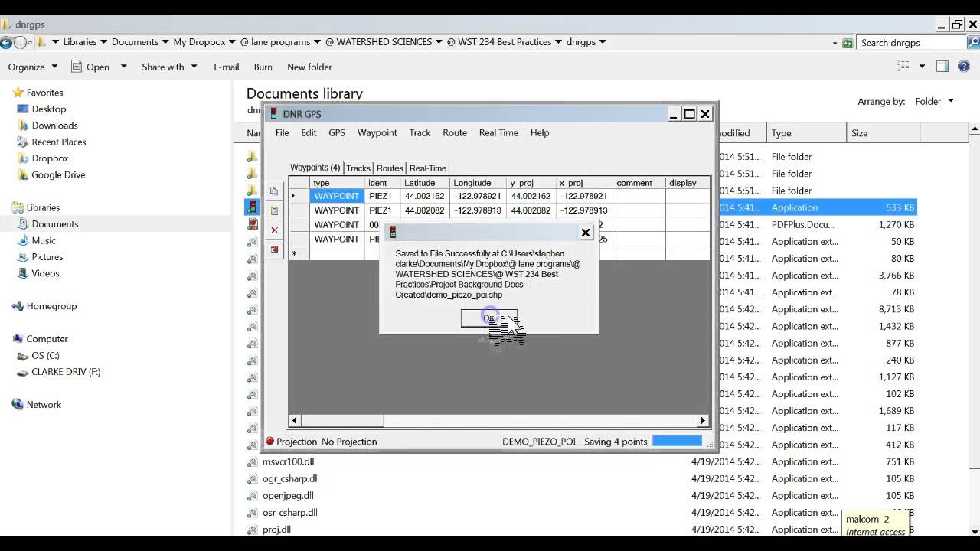Close the save success dialog with X

(586, 233)
